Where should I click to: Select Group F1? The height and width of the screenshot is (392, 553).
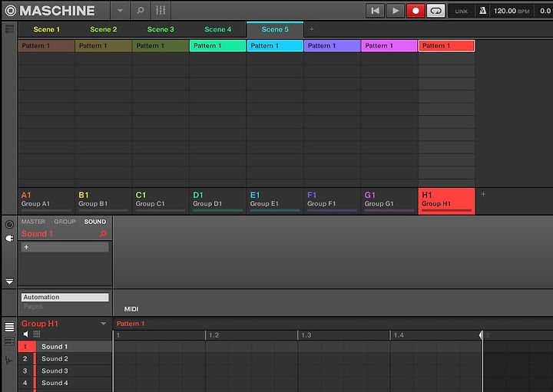click(333, 201)
